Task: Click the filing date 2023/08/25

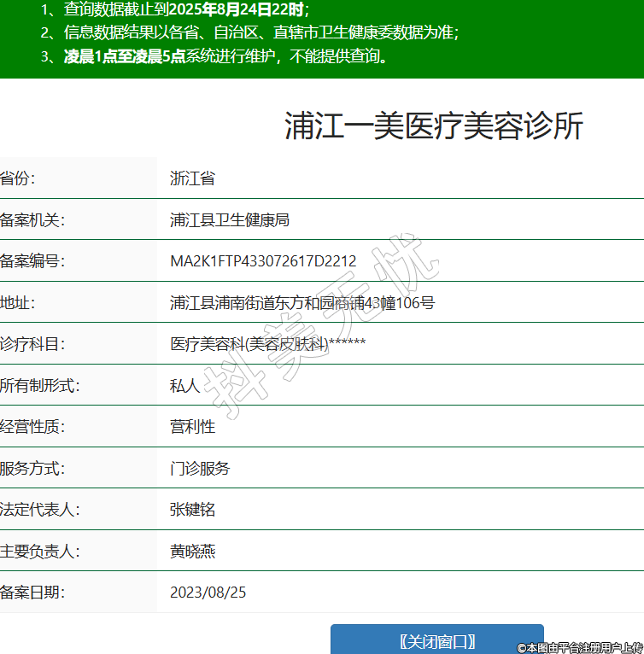Action: (x=208, y=593)
